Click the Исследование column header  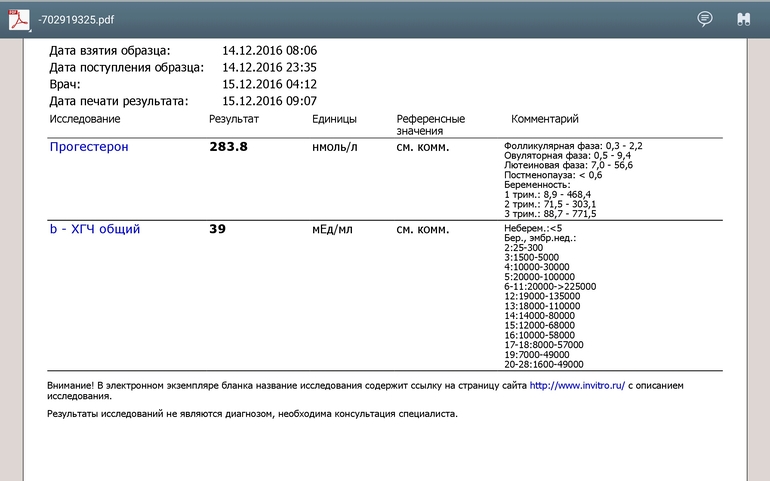(x=84, y=119)
